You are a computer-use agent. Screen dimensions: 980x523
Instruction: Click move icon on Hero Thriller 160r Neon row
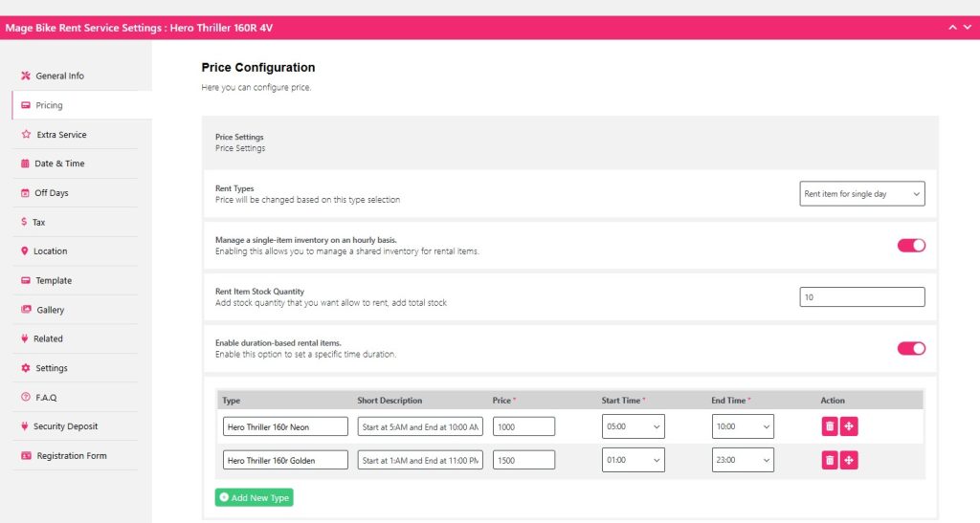click(x=849, y=426)
